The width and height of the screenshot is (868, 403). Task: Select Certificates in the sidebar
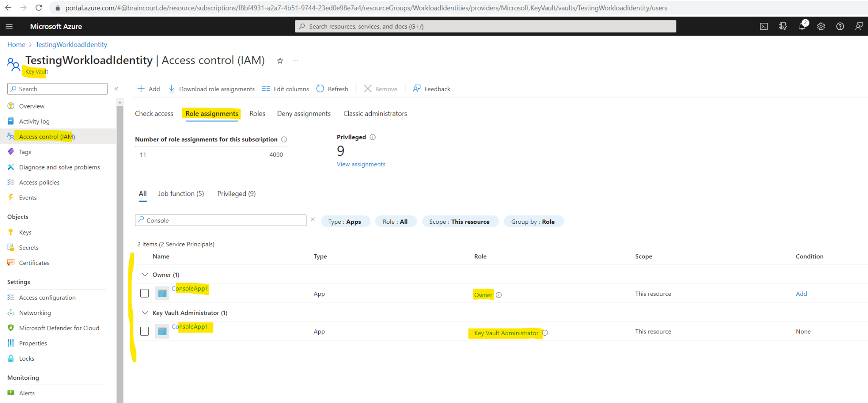tap(34, 262)
